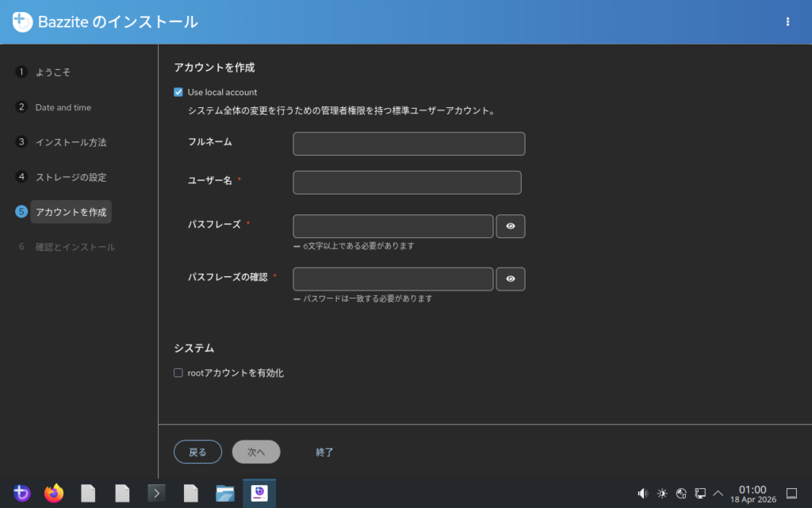Click the full name input field
This screenshot has height=508, width=812.
[408, 144]
